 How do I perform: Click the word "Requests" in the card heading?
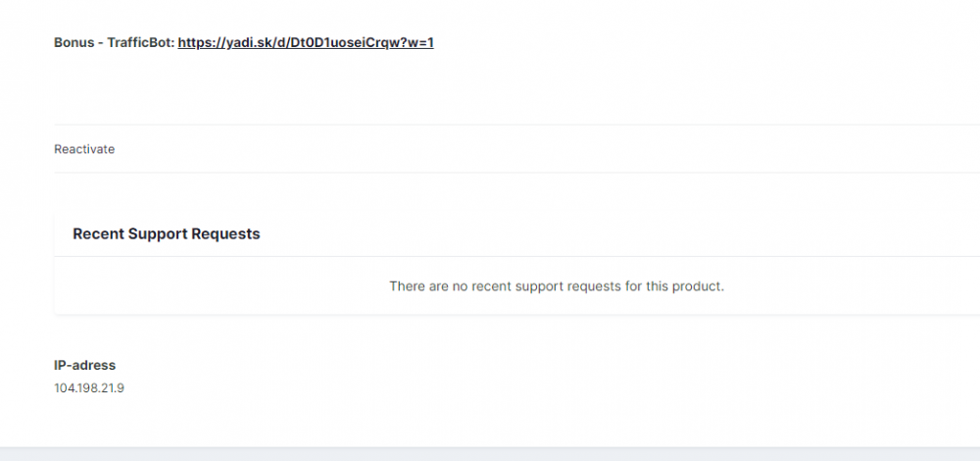tap(225, 234)
